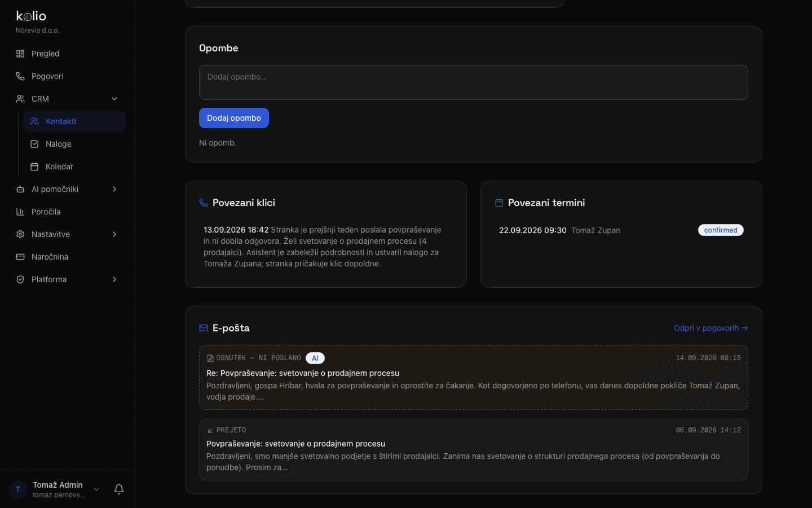
Task: Click the Povezani klici phone icon
Action: pos(204,203)
